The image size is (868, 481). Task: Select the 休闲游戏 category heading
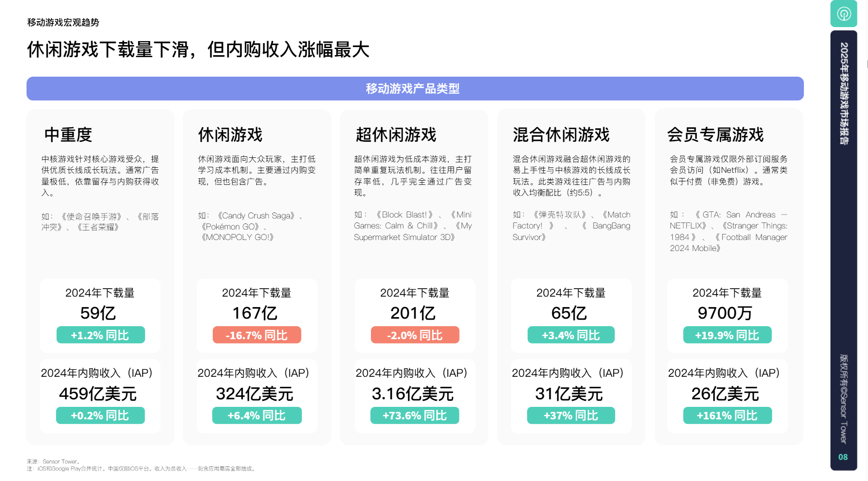(230, 135)
